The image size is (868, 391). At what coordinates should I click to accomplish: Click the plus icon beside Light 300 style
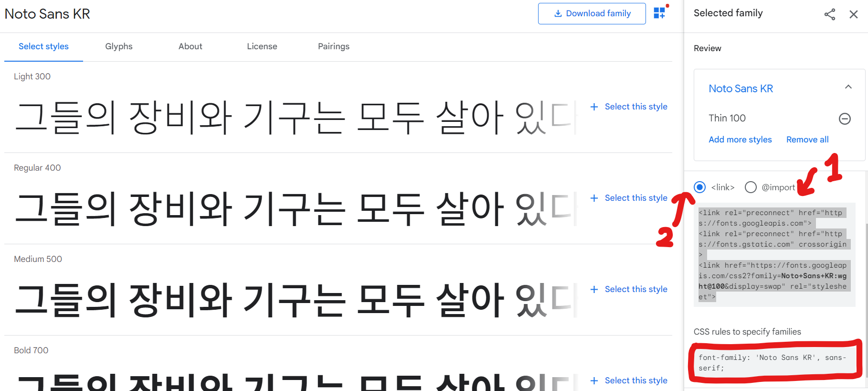pos(594,107)
